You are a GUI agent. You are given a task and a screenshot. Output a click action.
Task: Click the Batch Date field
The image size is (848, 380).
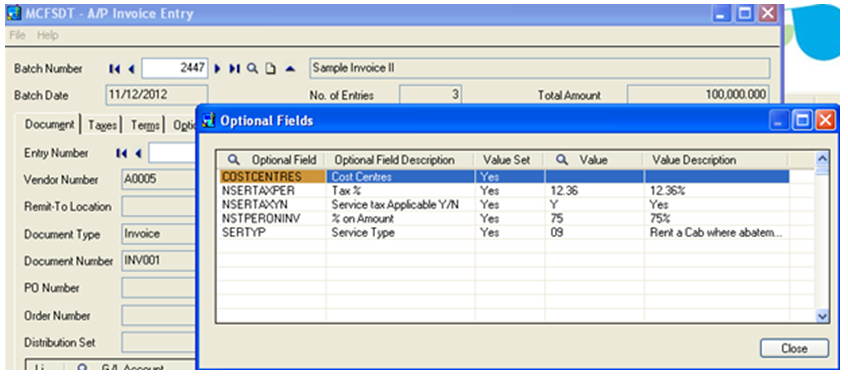[157, 95]
